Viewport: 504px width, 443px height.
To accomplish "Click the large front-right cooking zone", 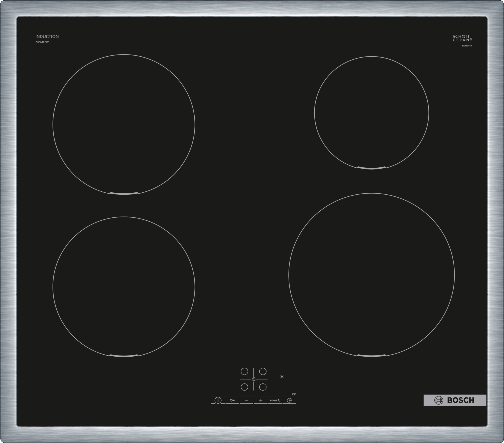I will 371,275.
